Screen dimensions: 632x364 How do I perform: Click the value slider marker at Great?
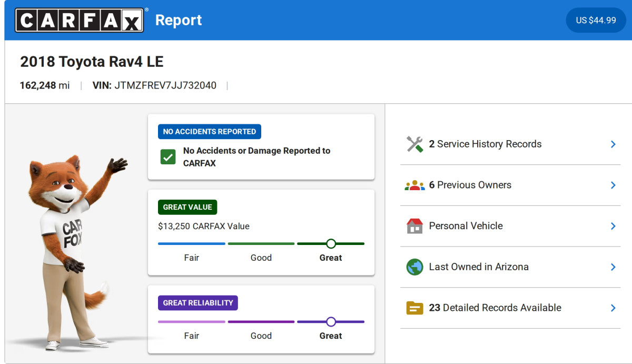pos(331,243)
